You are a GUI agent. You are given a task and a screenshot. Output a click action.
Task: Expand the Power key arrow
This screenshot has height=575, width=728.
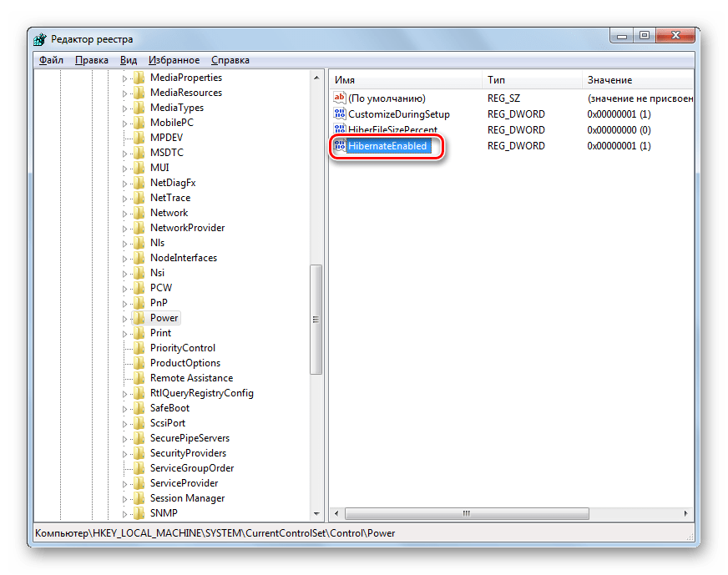tap(124, 319)
